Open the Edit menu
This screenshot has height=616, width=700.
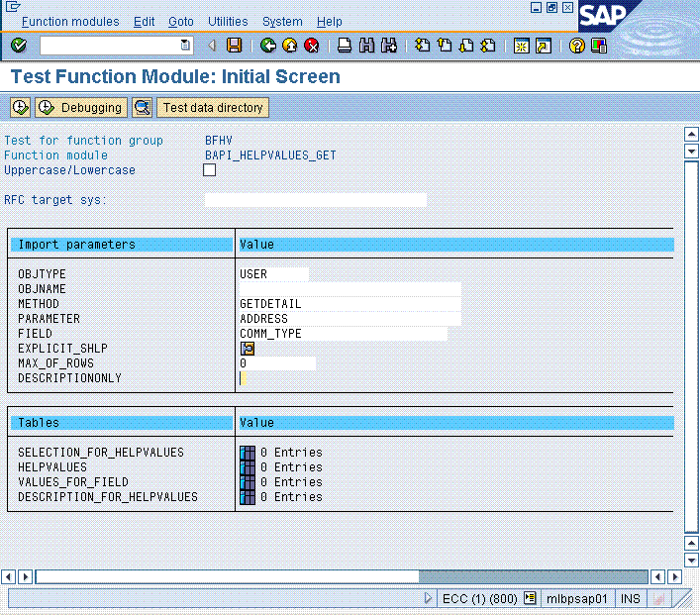(145, 22)
